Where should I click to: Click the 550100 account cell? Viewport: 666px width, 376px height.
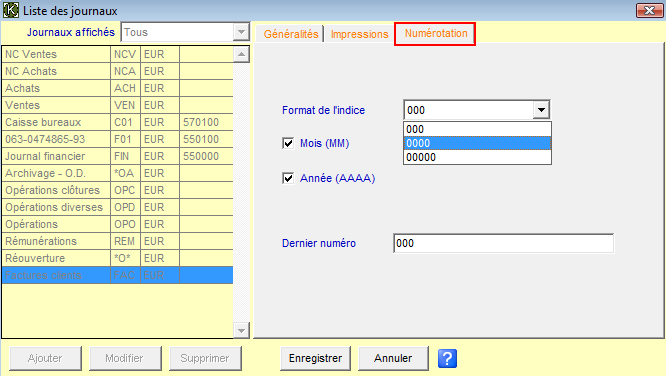coord(206,139)
